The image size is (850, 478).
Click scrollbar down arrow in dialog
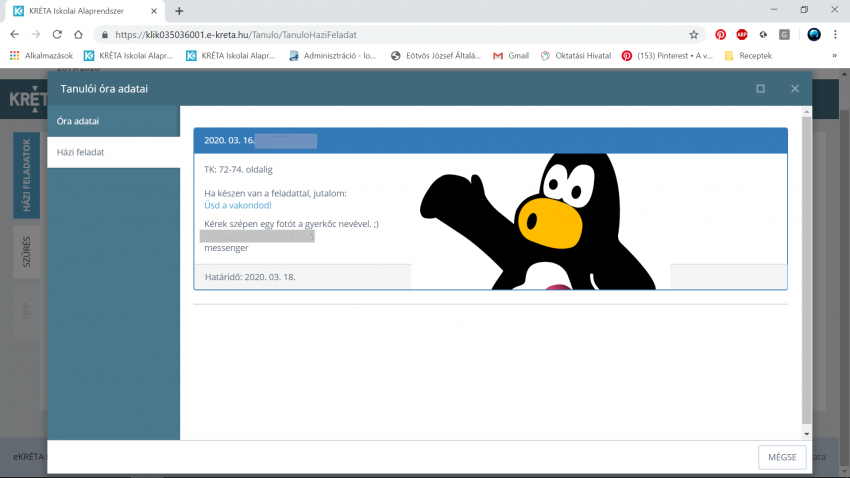[x=807, y=434]
